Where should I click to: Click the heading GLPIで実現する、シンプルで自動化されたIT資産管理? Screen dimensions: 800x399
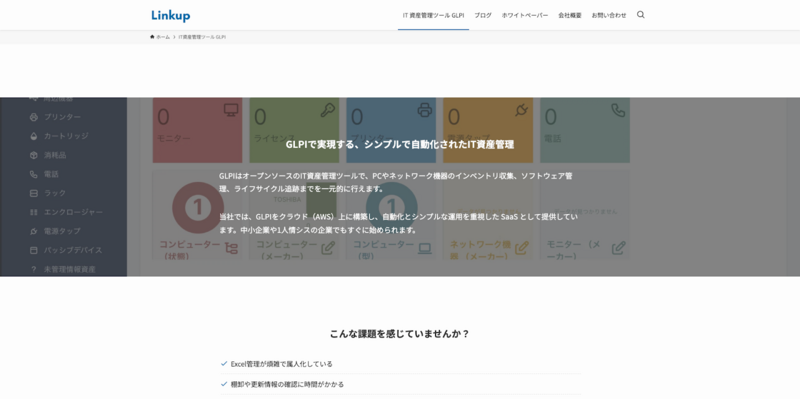point(399,144)
